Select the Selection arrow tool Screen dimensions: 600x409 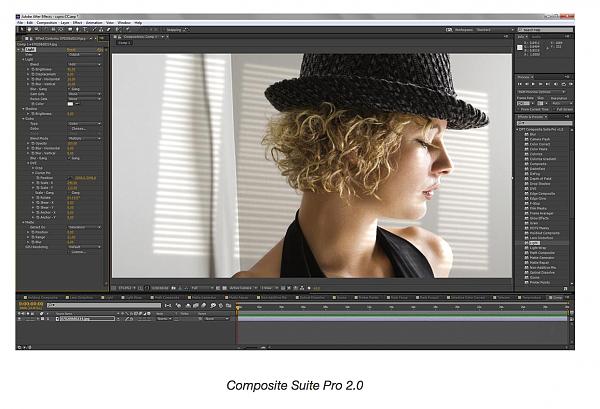click(x=22, y=29)
